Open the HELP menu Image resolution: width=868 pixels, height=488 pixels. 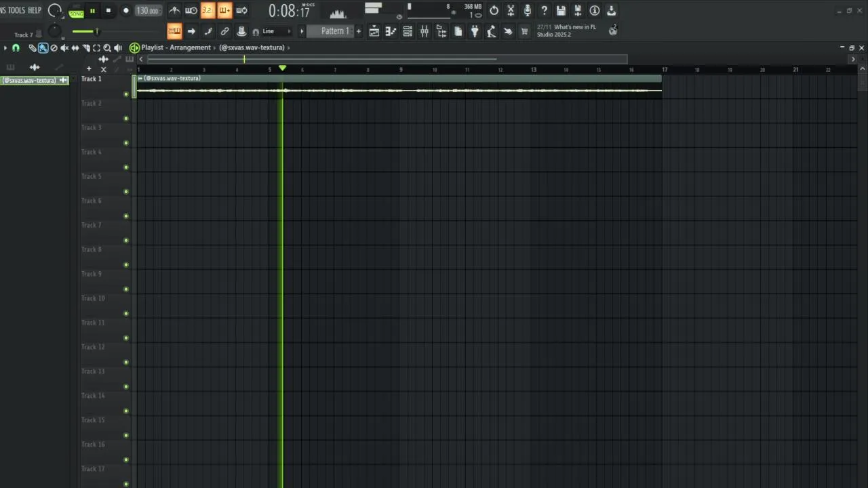pyautogui.click(x=35, y=10)
